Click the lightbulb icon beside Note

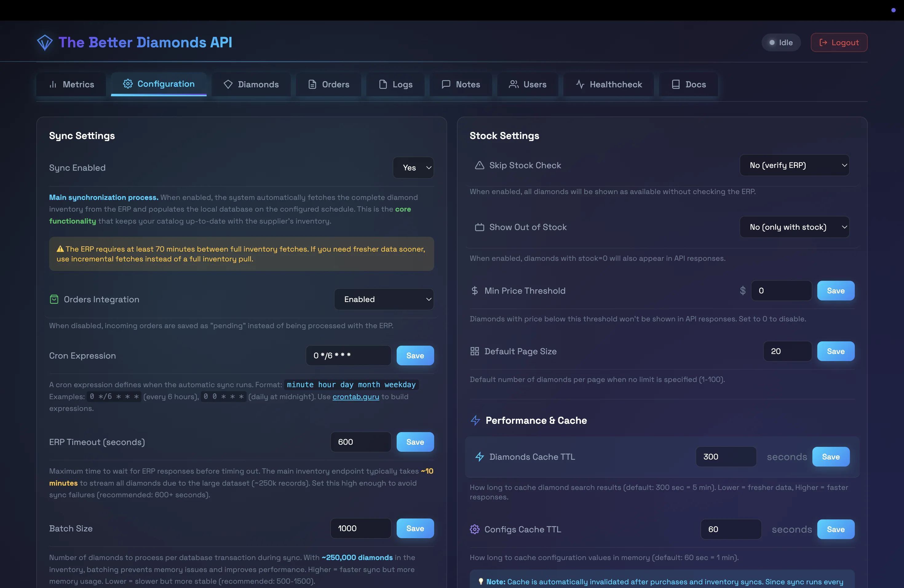[x=481, y=582]
